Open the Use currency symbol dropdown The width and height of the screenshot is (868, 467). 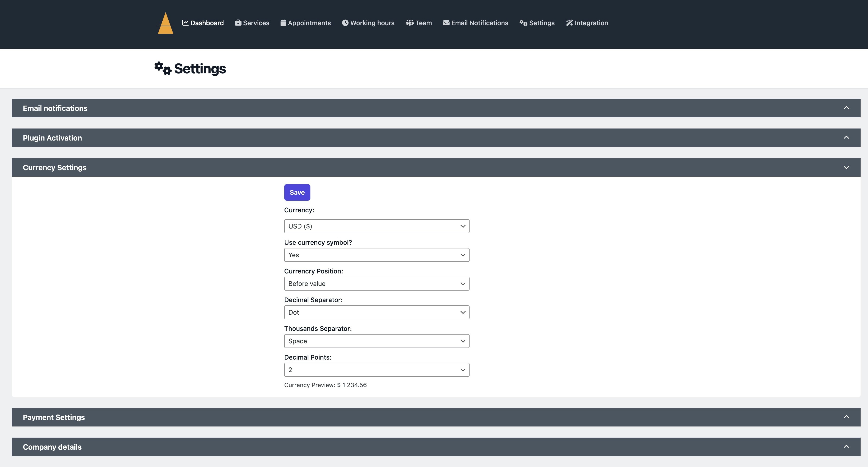[x=377, y=255]
